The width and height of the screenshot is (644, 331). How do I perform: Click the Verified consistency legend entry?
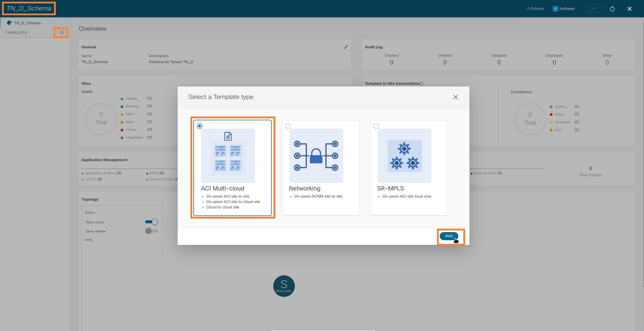(564, 107)
